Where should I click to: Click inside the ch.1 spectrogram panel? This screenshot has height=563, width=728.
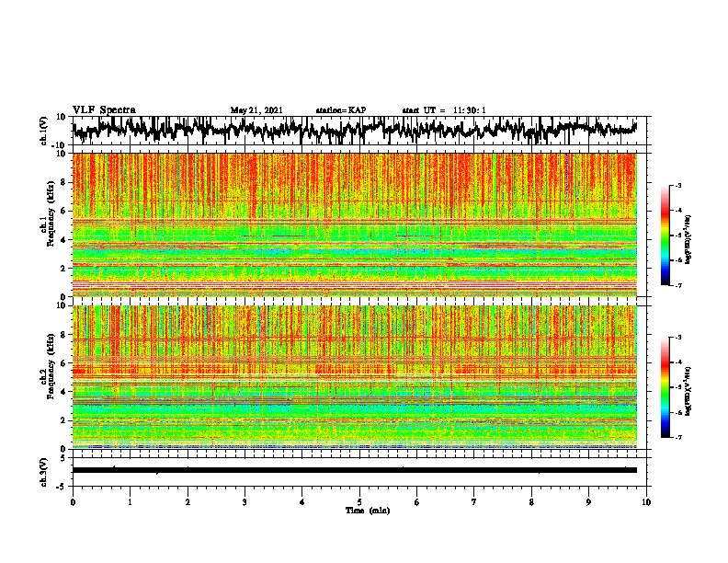[355, 224]
